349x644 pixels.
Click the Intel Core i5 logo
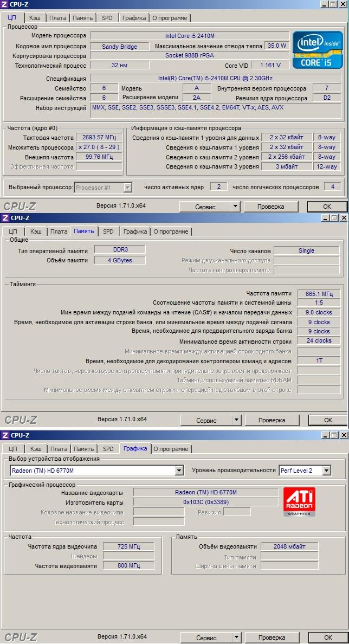[x=318, y=50]
